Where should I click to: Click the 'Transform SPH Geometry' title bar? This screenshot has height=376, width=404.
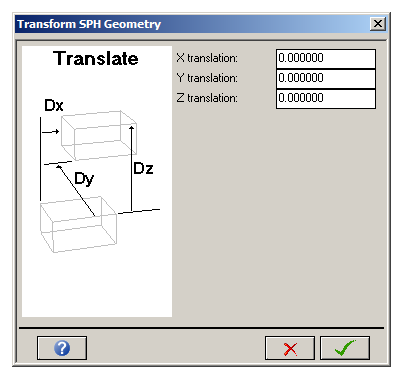pyautogui.click(x=192, y=24)
